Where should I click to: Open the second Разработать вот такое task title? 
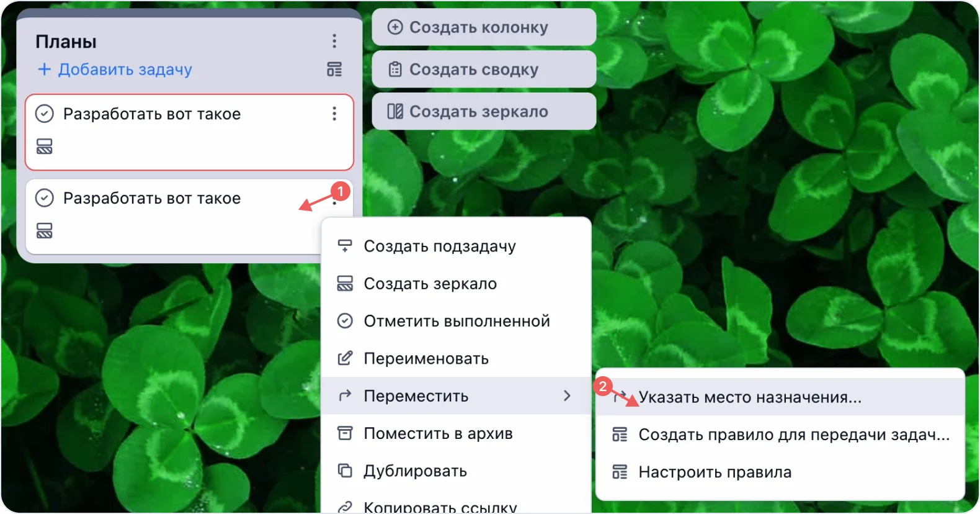(152, 199)
